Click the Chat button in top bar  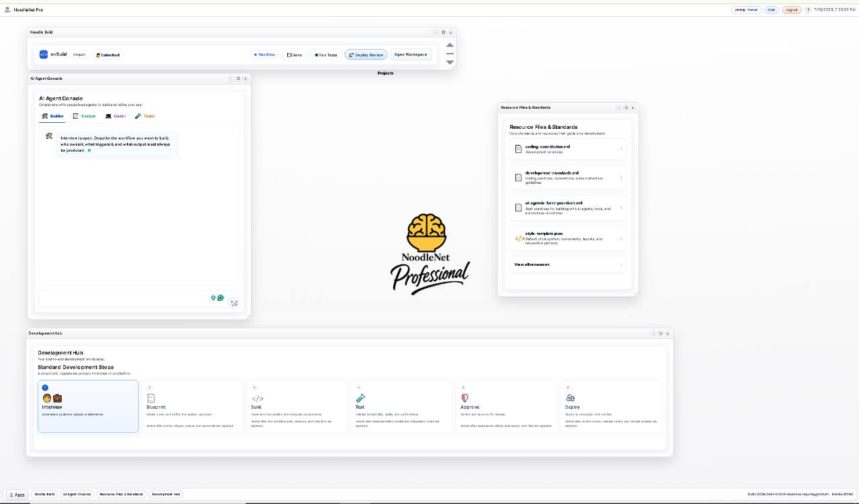coord(771,9)
